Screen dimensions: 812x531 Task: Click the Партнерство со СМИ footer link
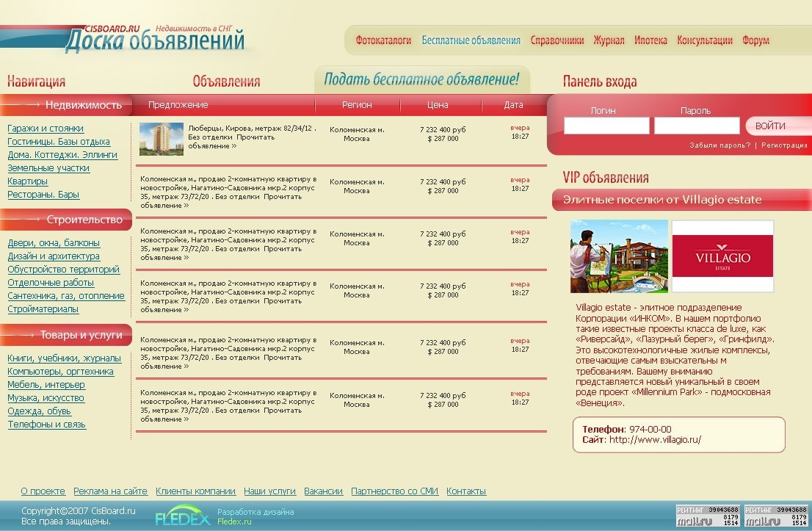pyautogui.click(x=394, y=491)
